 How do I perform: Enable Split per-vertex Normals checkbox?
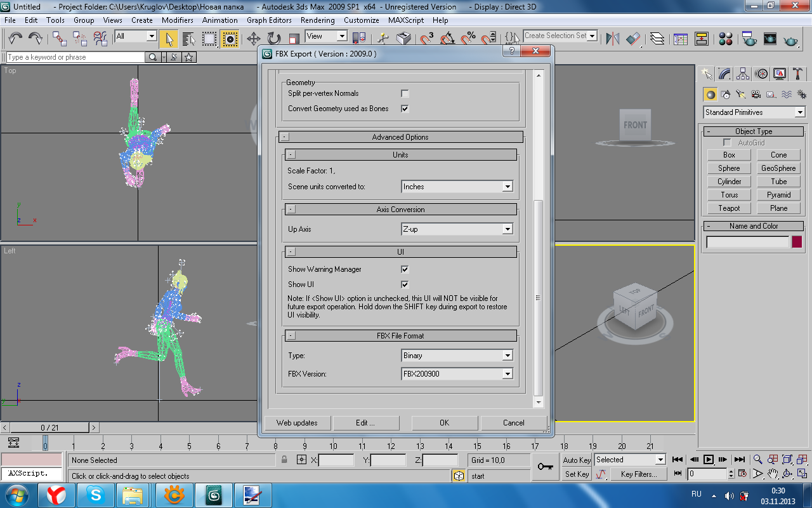click(x=405, y=93)
